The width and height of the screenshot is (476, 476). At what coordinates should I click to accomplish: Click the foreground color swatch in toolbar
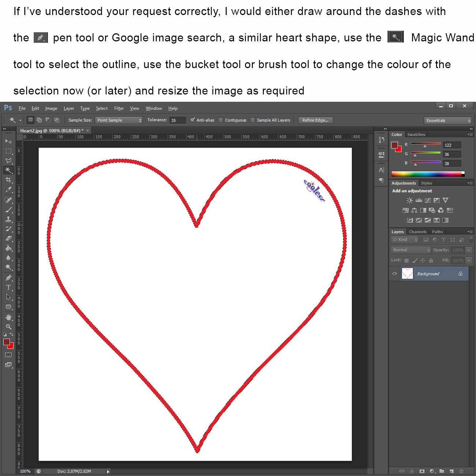[x=7, y=342]
